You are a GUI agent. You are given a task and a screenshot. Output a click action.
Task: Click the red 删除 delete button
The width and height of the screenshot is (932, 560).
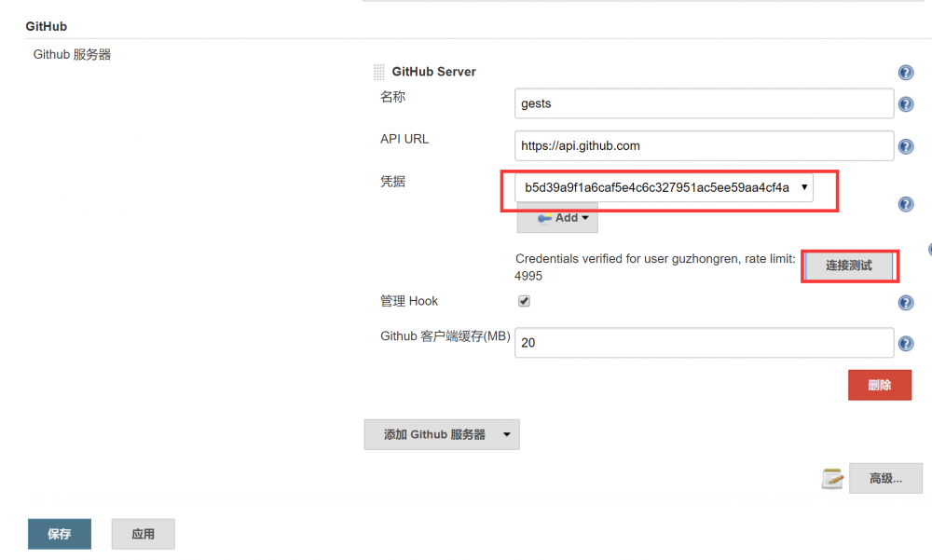(x=880, y=385)
